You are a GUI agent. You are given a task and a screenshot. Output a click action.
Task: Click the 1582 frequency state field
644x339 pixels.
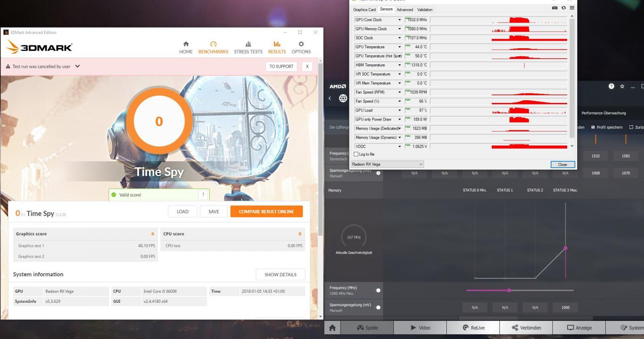pyautogui.click(x=626, y=156)
